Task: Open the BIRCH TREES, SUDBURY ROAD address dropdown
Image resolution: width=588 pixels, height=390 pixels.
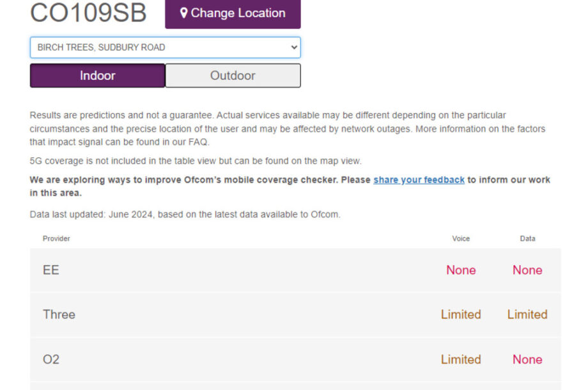Action: (165, 47)
